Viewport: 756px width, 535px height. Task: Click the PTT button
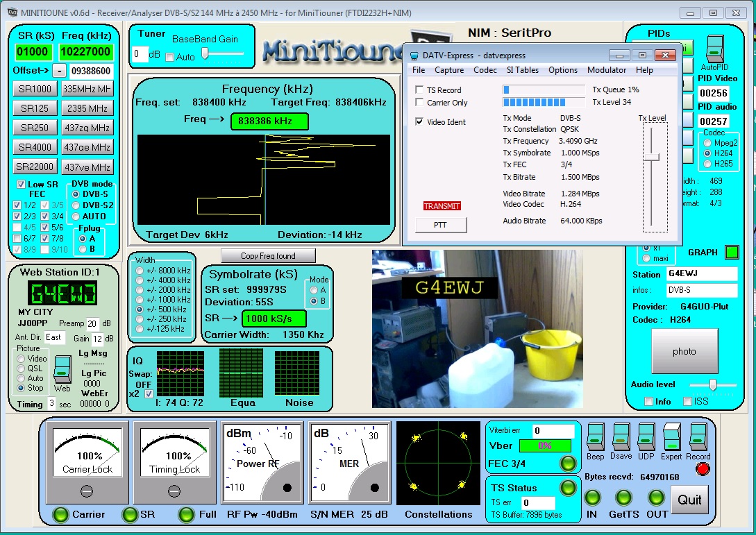[441, 225]
